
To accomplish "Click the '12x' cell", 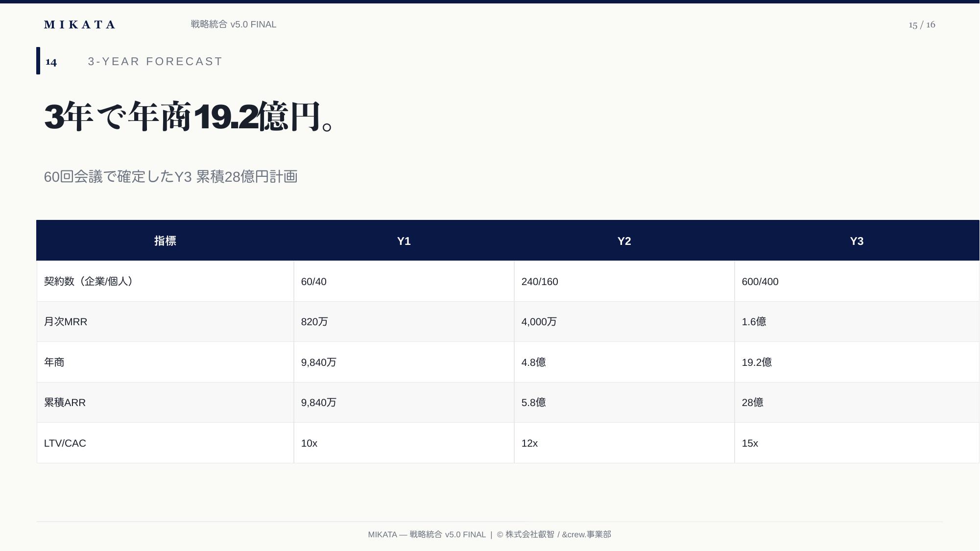I will tap(624, 443).
